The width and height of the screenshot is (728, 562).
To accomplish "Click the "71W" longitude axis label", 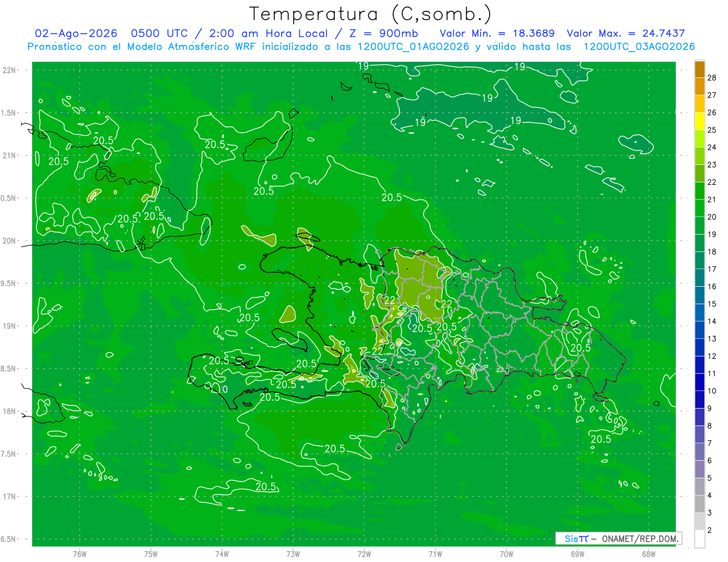I will [x=435, y=554].
